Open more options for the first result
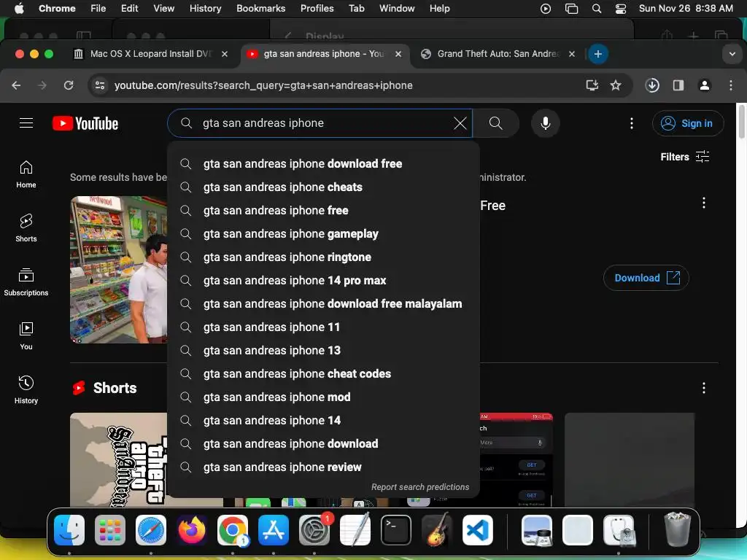747x560 pixels. (x=704, y=203)
